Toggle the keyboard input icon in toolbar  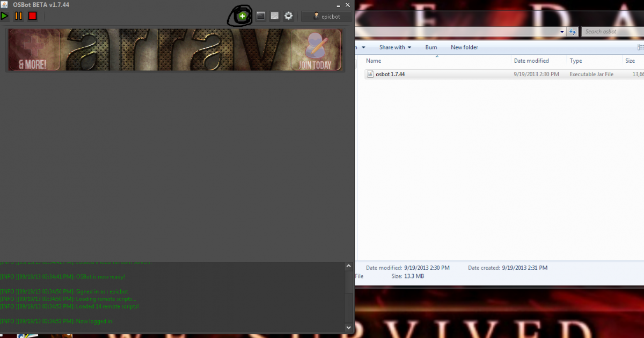[x=275, y=16]
